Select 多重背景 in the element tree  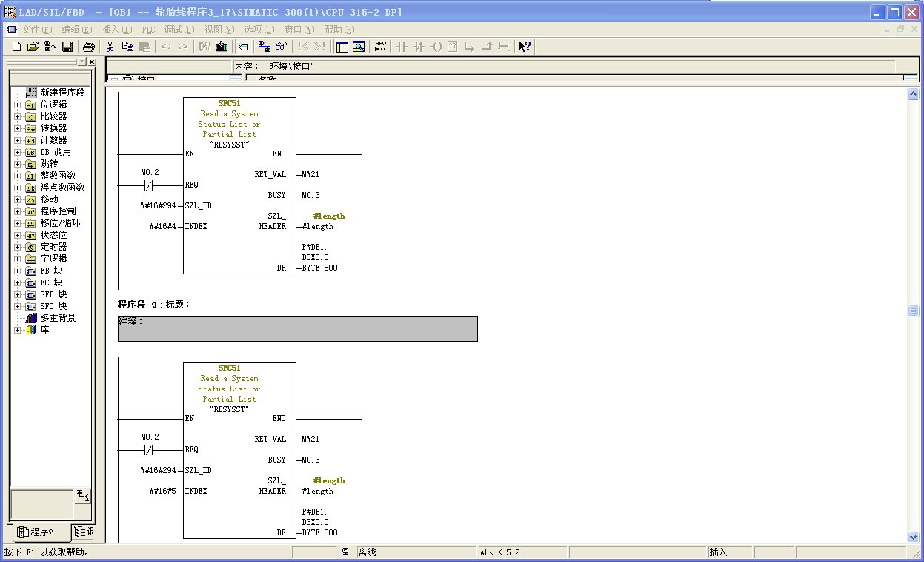pos(58,318)
